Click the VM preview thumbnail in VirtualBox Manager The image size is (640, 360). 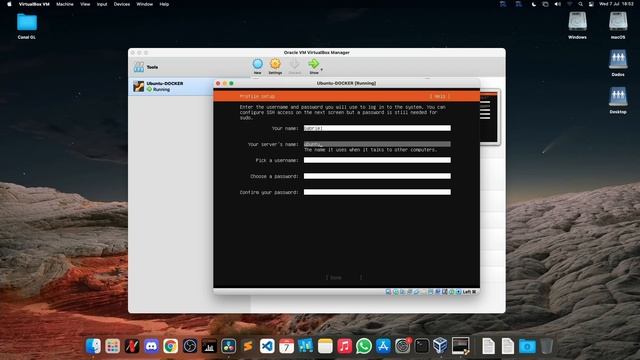[490, 116]
